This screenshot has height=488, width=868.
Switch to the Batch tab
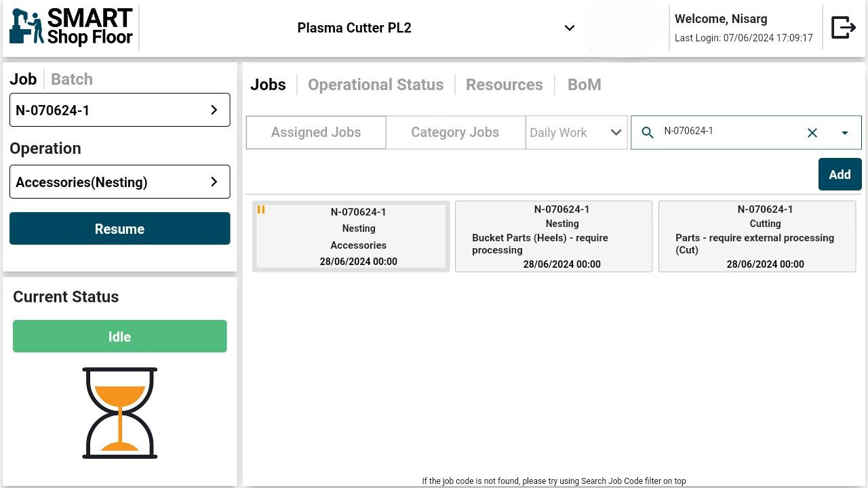pyautogui.click(x=72, y=79)
